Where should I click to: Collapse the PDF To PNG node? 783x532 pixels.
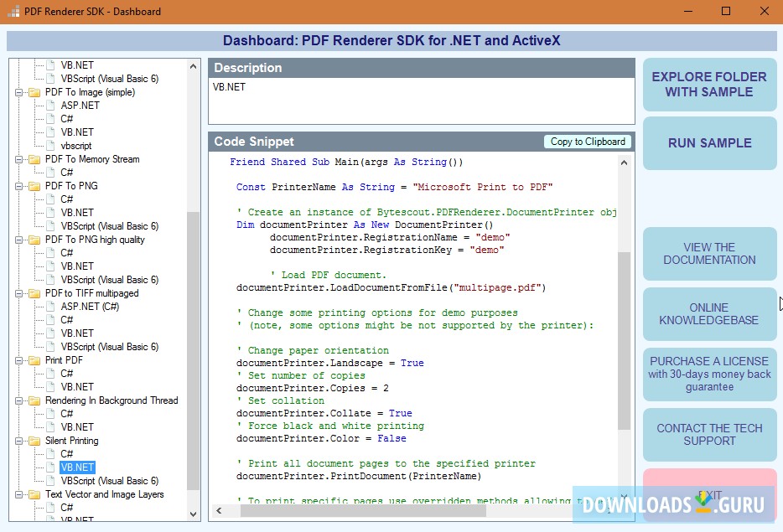click(x=18, y=186)
